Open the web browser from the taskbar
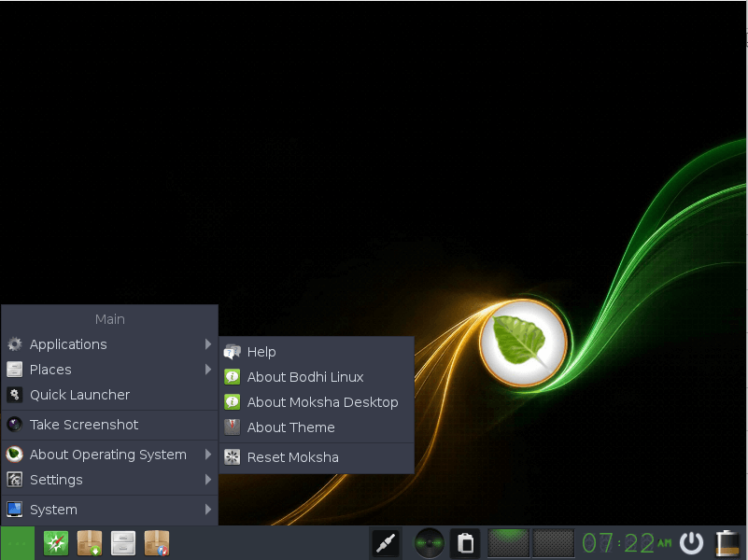 (x=55, y=542)
